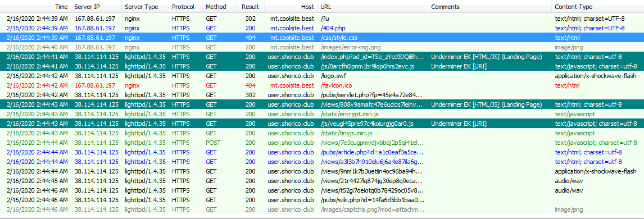The height and width of the screenshot is (219, 644).
Task: Select the /views/a3l3b7h910elu6j6a4e87ila6g row
Action: (x=322, y=162)
